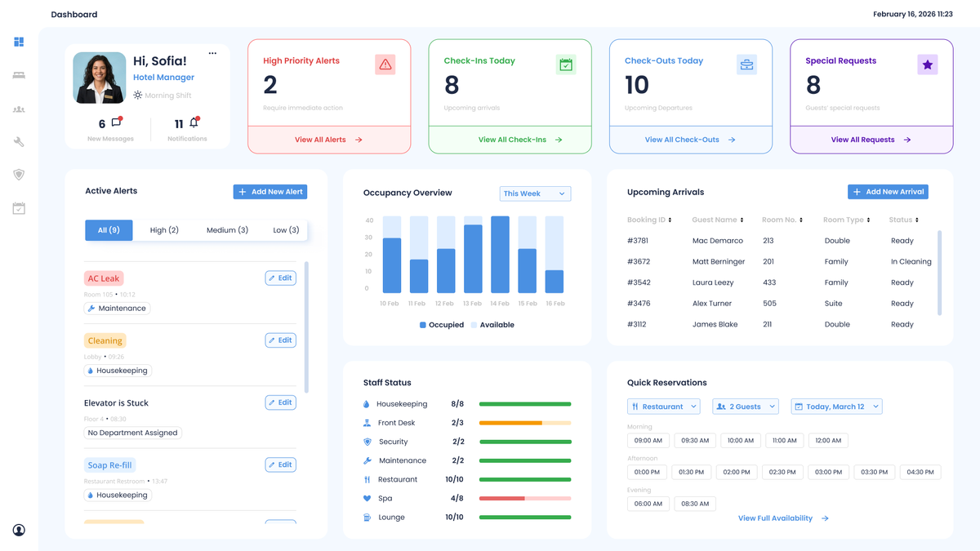Edit the Soap Re-fill alert
The width and height of the screenshot is (980, 551).
pyautogui.click(x=280, y=464)
